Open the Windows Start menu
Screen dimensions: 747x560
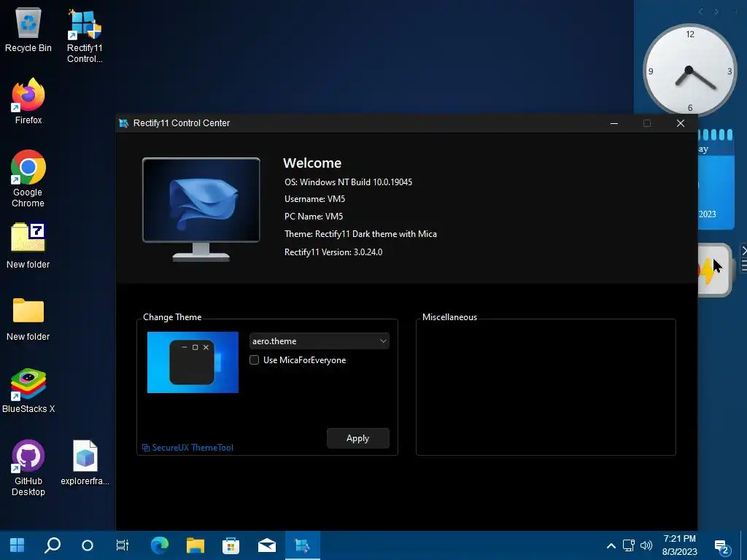click(18, 545)
